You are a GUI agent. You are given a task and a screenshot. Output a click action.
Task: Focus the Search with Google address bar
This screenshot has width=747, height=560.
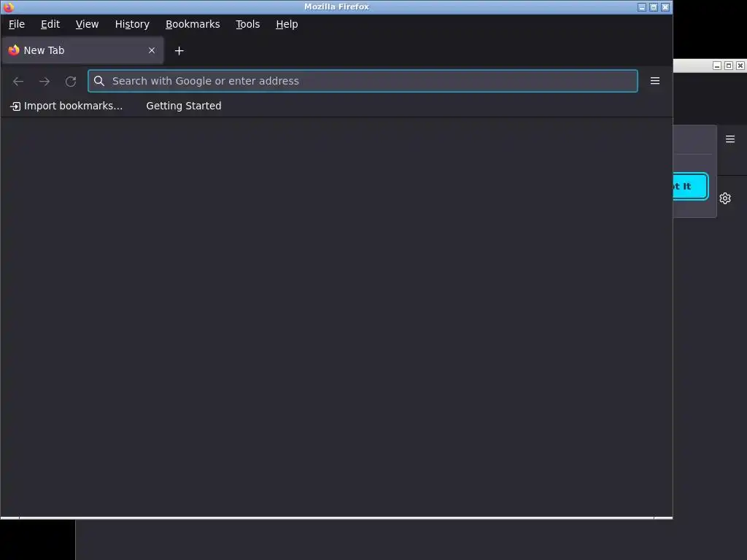[x=363, y=81]
